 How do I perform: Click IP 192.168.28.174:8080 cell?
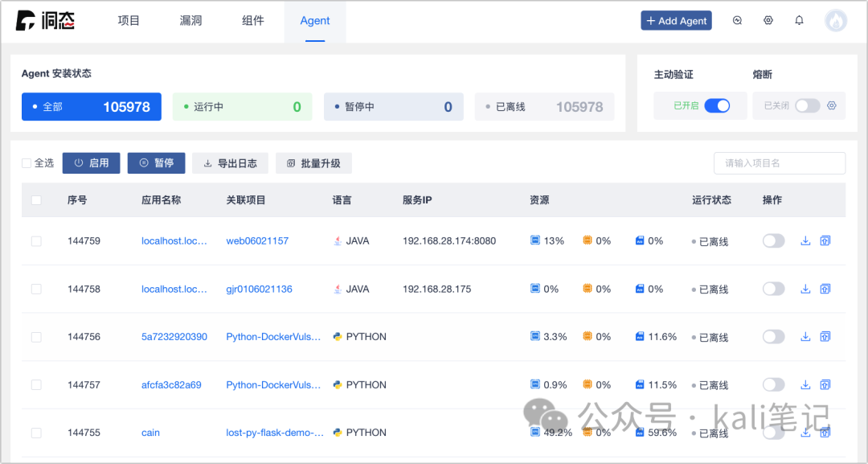click(449, 241)
